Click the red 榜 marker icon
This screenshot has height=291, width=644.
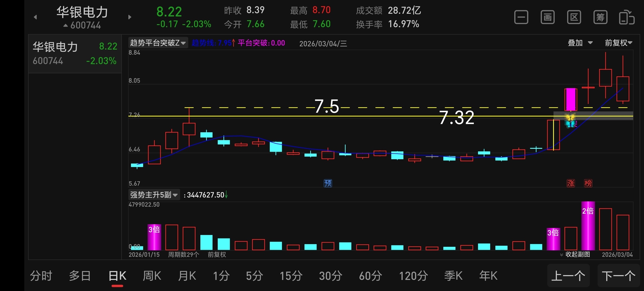point(588,183)
